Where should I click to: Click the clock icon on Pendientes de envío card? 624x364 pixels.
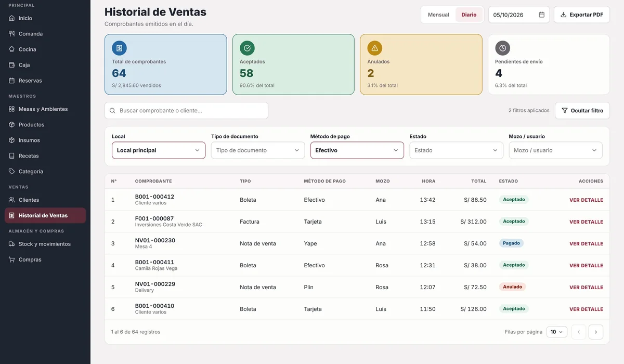502,48
